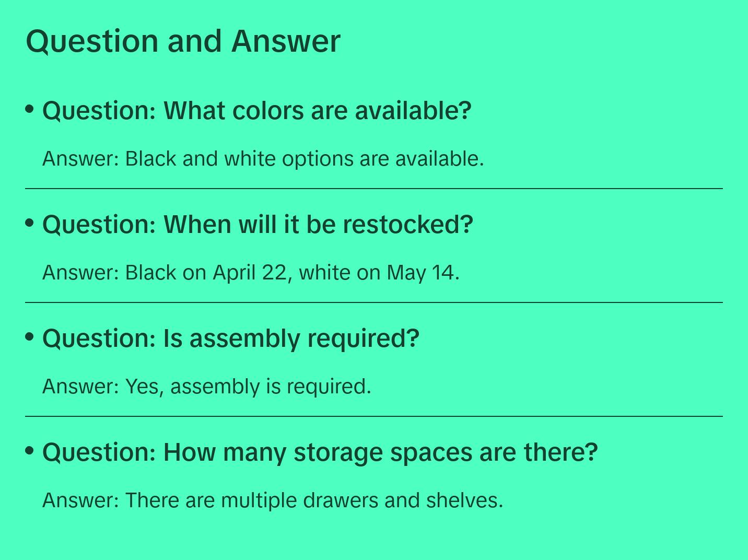The height and width of the screenshot is (560, 748).
Task: Expand the "When will it be restocked?" question
Action: 258,225
